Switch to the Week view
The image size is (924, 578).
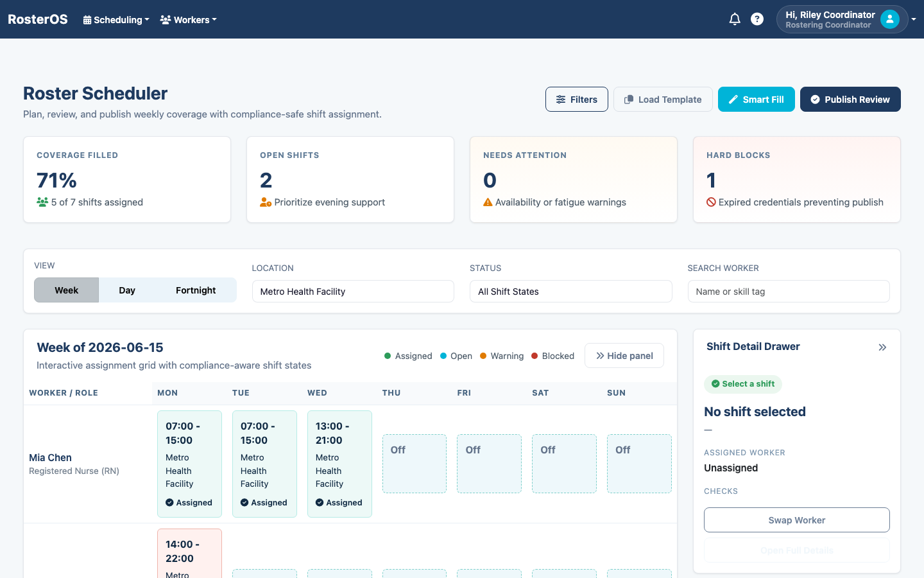coord(66,290)
